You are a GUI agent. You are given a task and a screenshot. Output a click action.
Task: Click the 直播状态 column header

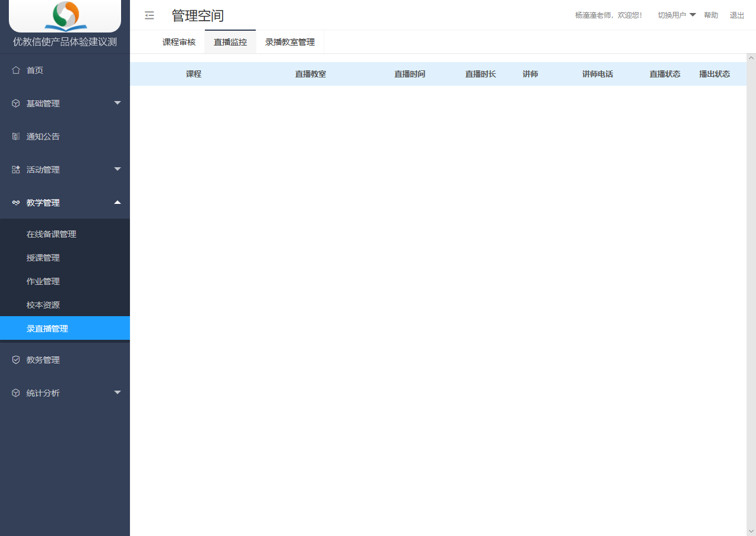pyautogui.click(x=665, y=74)
